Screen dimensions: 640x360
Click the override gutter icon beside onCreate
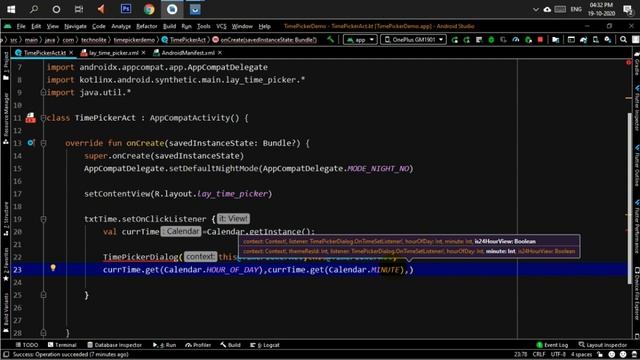click(31, 143)
